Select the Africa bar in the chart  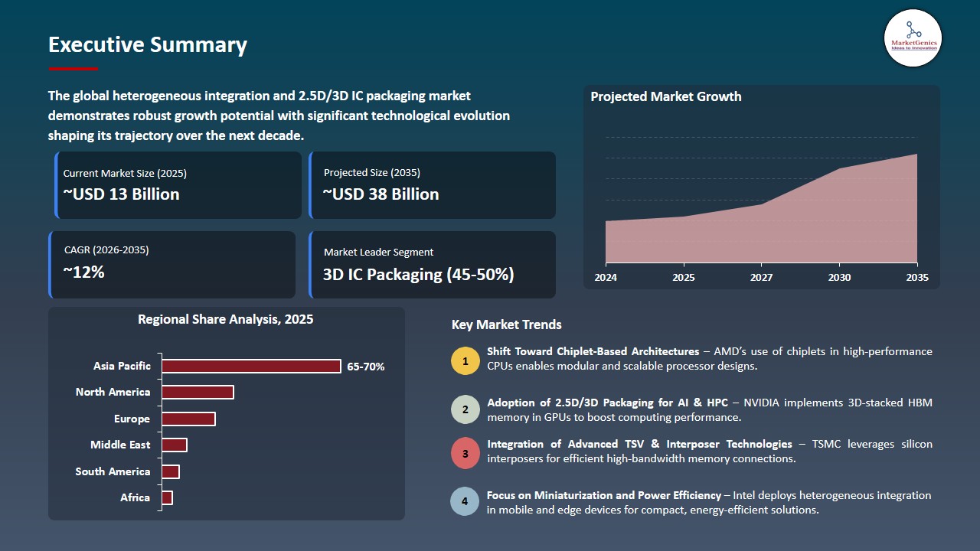(167, 497)
